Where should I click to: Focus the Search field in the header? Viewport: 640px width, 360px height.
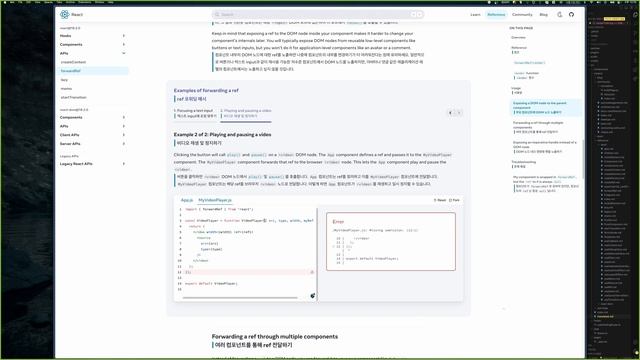pos(318,14)
